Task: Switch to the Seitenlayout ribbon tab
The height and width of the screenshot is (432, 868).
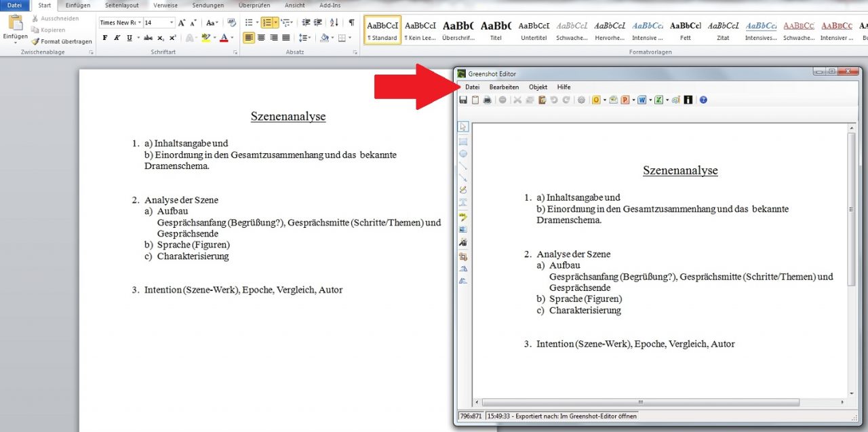Action: [122, 5]
